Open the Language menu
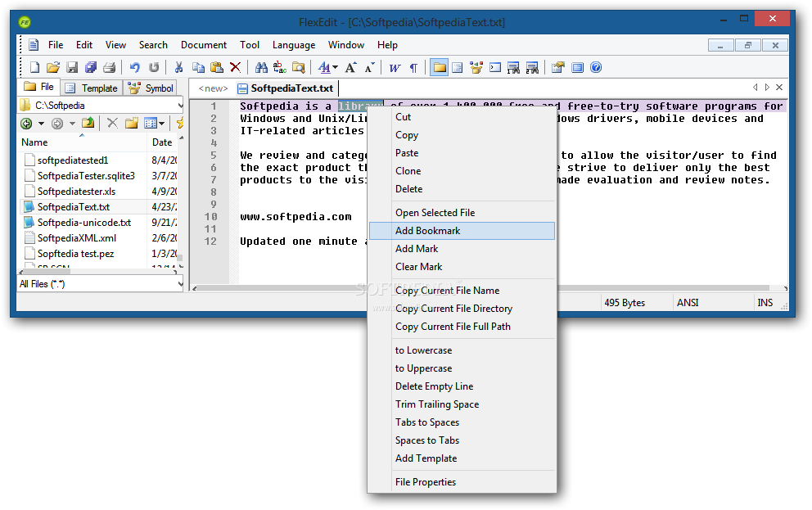This screenshot has height=510, width=812. pos(293,45)
